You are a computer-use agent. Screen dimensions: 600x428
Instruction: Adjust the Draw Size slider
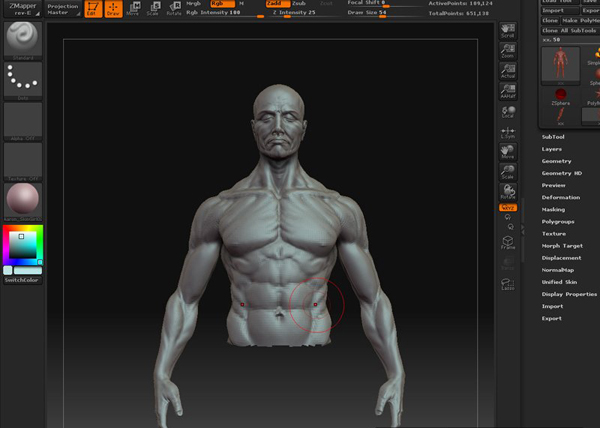(383, 13)
